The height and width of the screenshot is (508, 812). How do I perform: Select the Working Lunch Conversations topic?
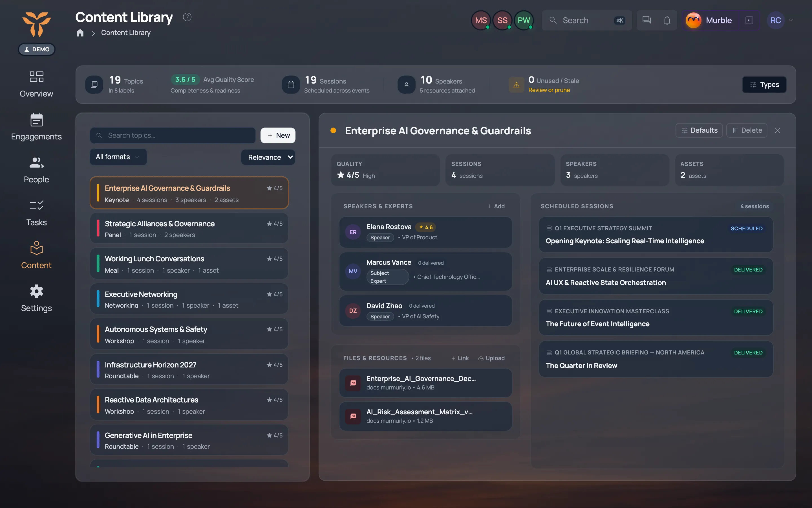pyautogui.click(x=189, y=263)
